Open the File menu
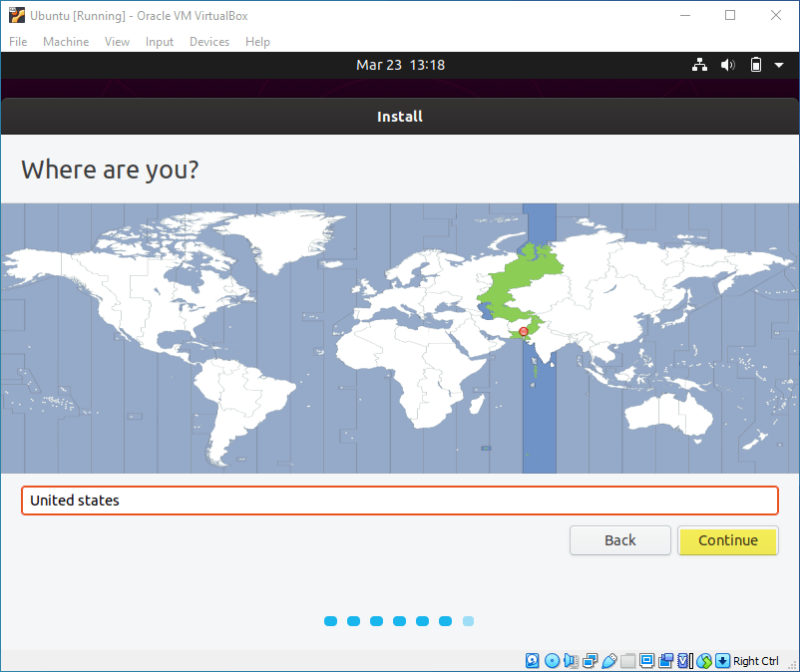The image size is (800, 672). point(18,42)
